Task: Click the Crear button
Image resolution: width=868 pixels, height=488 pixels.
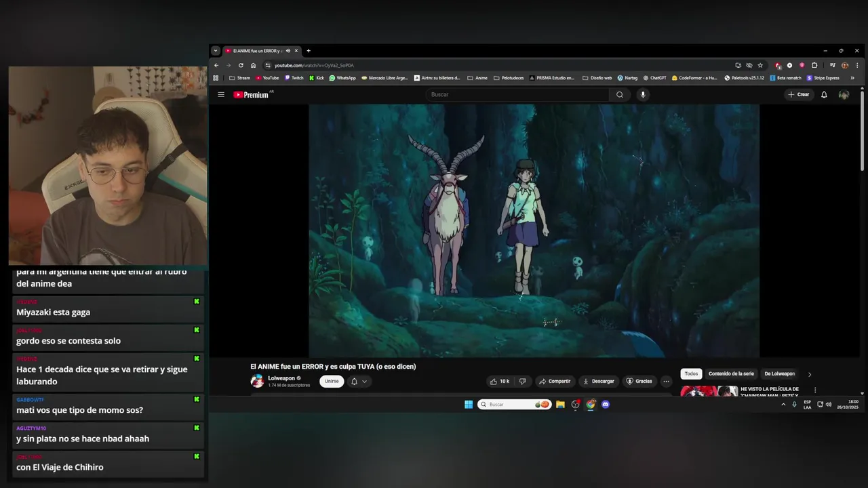Action: pyautogui.click(x=799, y=95)
